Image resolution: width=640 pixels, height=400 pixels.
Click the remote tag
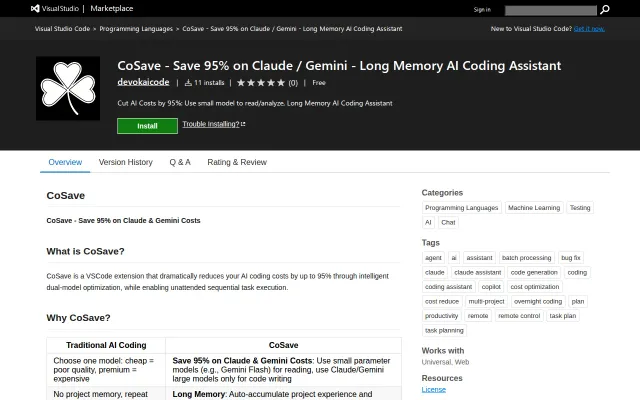coord(478,316)
